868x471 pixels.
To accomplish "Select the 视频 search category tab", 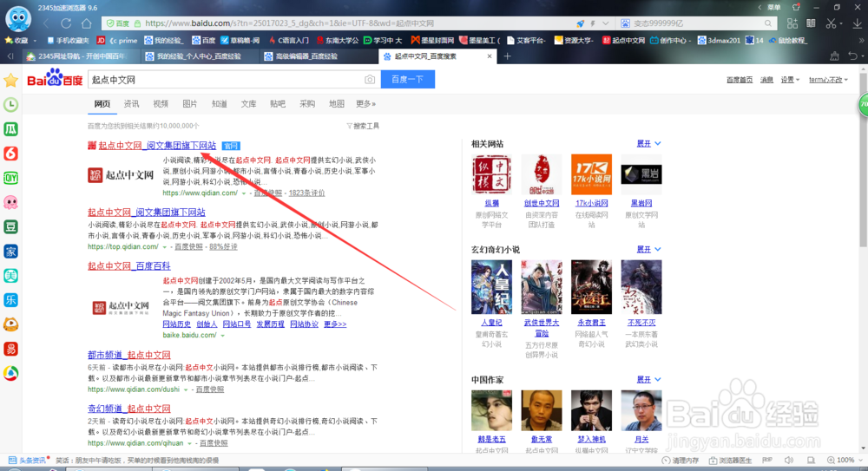I will (161, 103).
